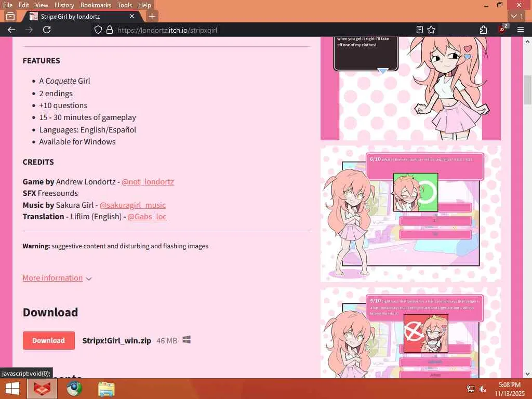Click 'Languages: English/Español' list item
The image size is (532, 399).
(87, 130)
